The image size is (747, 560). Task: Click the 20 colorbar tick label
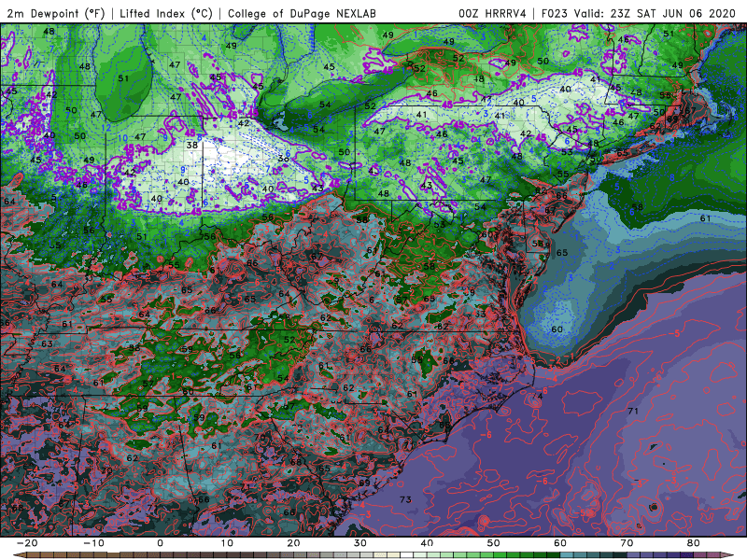click(x=293, y=543)
